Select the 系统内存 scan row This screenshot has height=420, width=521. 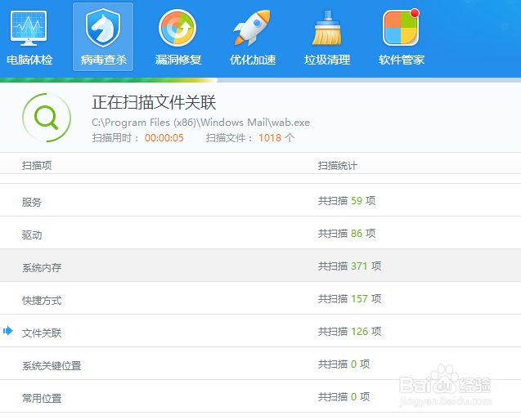[x=260, y=266]
